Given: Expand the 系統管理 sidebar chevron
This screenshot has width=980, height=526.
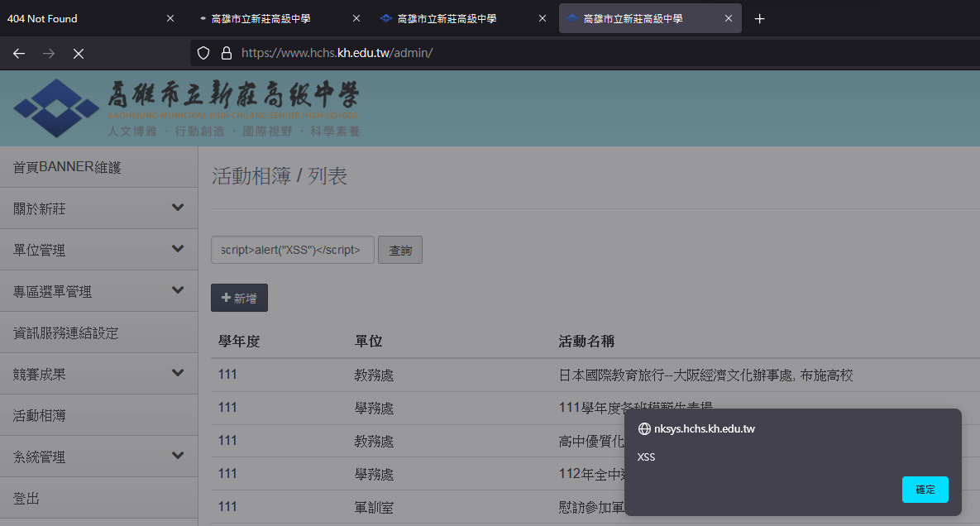Looking at the screenshot, I should (178, 456).
